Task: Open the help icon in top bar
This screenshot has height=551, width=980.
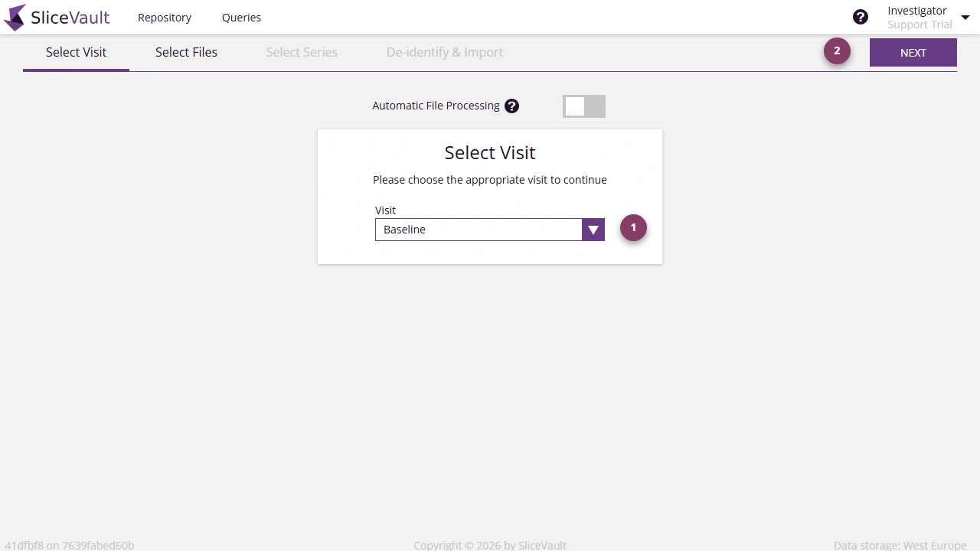Action: click(x=861, y=16)
